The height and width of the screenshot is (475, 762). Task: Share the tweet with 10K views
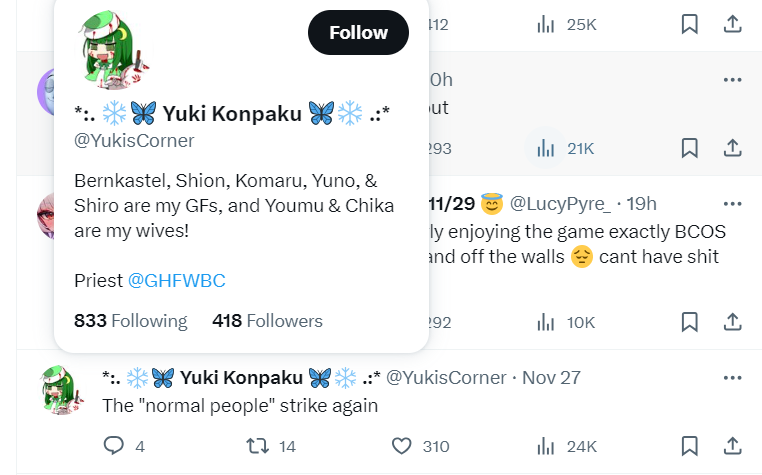click(x=732, y=322)
